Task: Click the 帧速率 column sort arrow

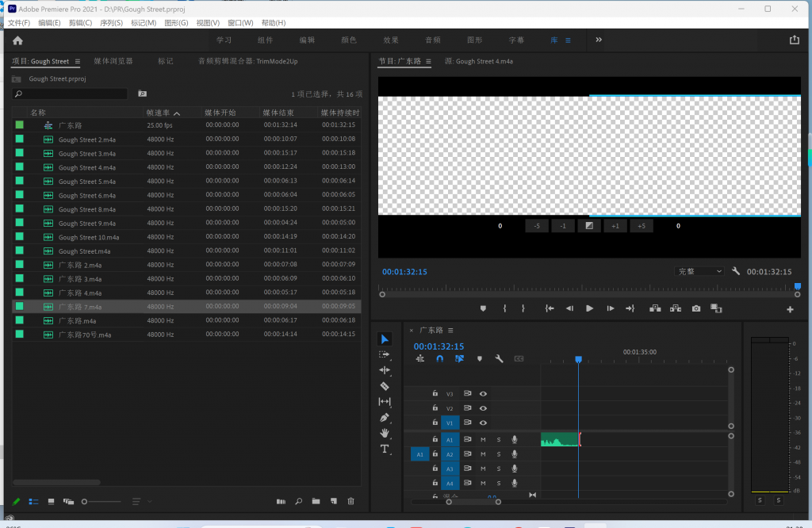Action: click(177, 113)
